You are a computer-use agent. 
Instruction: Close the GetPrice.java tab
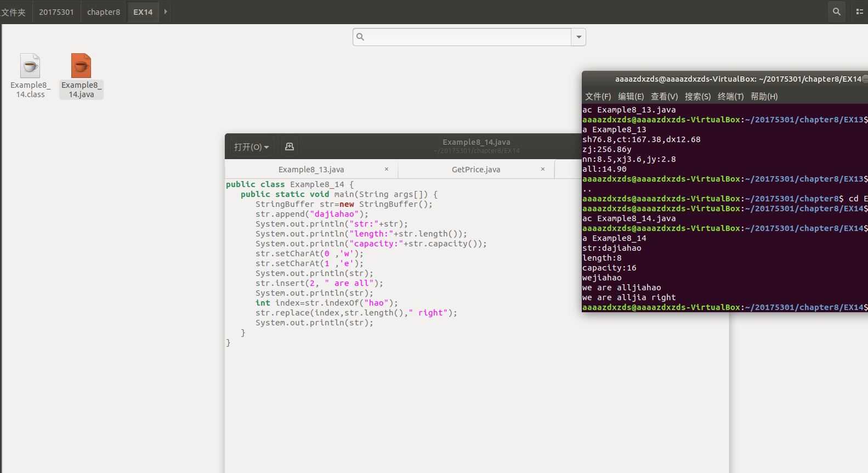pos(543,169)
